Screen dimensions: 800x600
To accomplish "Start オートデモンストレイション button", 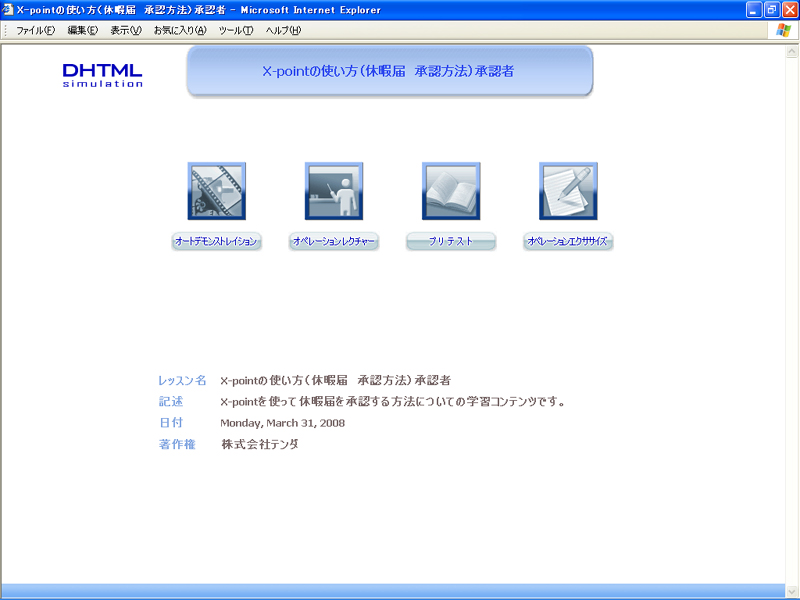I will pos(216,241).
